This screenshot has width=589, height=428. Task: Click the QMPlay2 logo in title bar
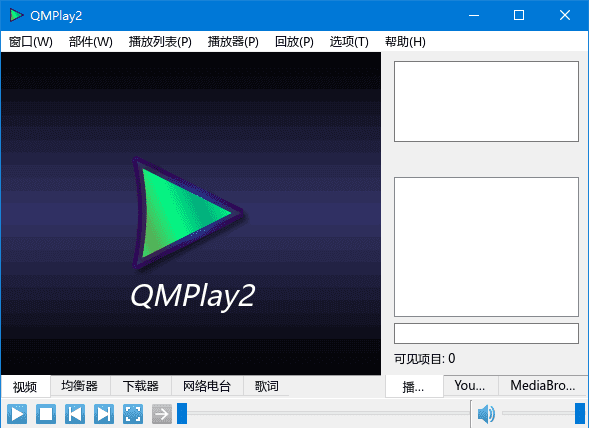[16, 15]
